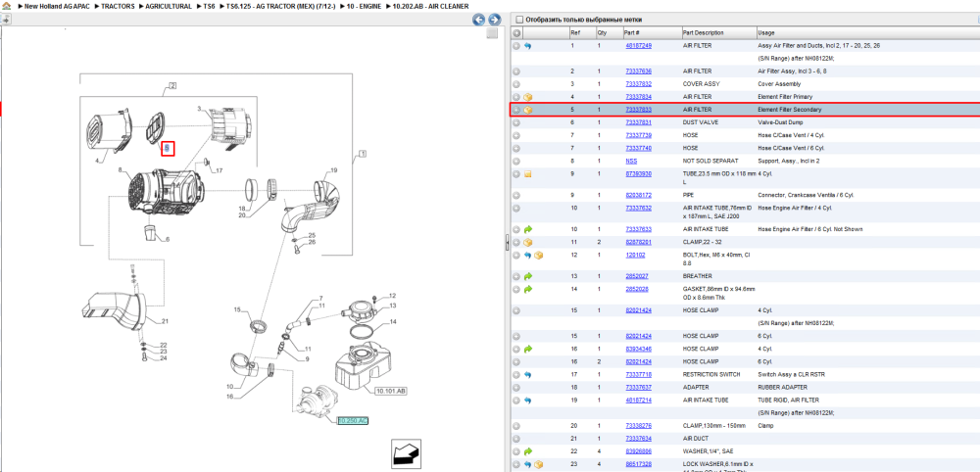
Task: Click green arrow on BREATHER row
Action: pos(528,276)
